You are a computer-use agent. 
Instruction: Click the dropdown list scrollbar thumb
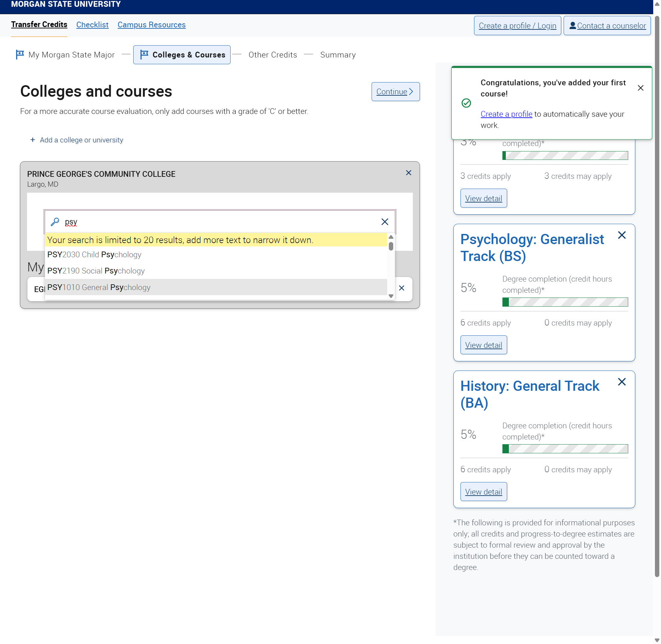(x=391, y=246)
